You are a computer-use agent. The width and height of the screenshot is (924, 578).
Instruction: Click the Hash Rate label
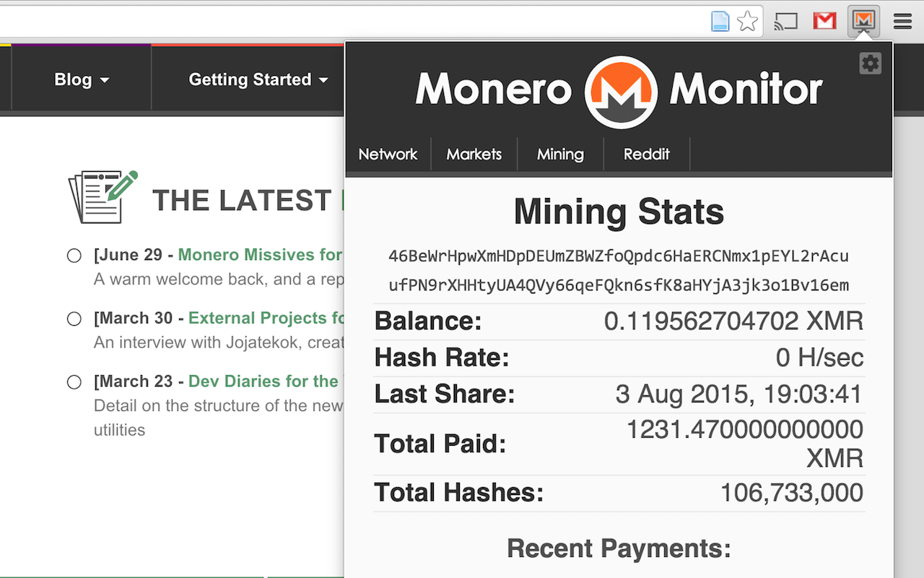(x=442, y=357)
